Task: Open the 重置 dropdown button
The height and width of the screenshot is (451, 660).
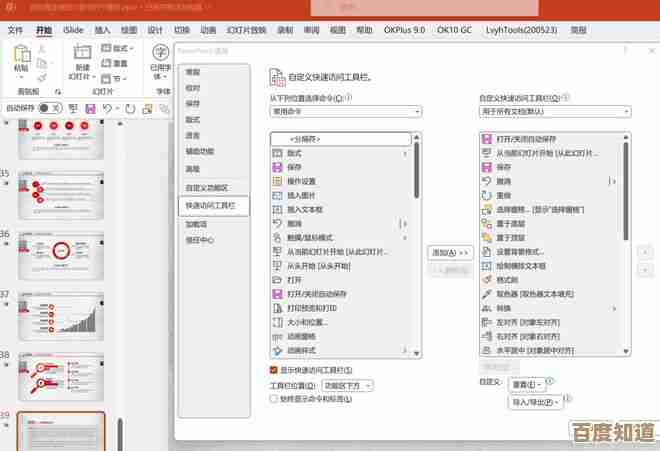Action: tap(526, 385)
